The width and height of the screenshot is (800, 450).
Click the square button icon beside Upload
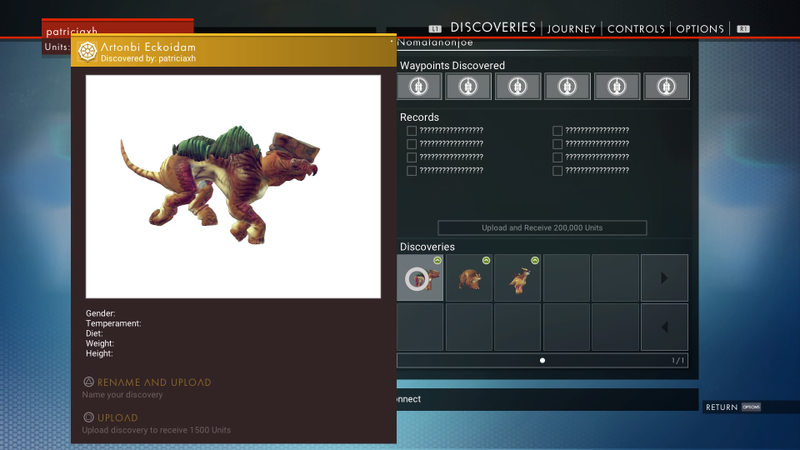click(88, 417)
